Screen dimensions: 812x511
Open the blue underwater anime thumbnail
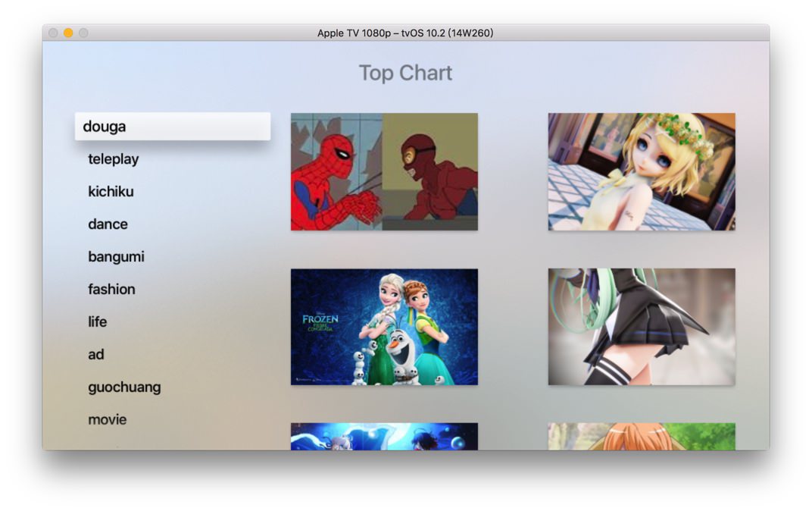pyautogui.click(x=384, y=437)
